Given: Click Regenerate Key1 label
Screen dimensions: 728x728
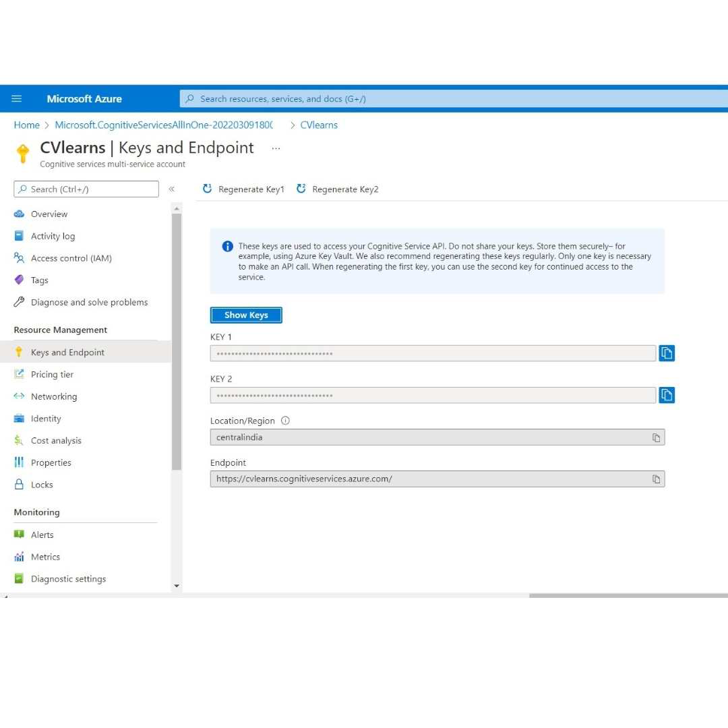Looking at the screenshot, I should (x=251, y=189).
